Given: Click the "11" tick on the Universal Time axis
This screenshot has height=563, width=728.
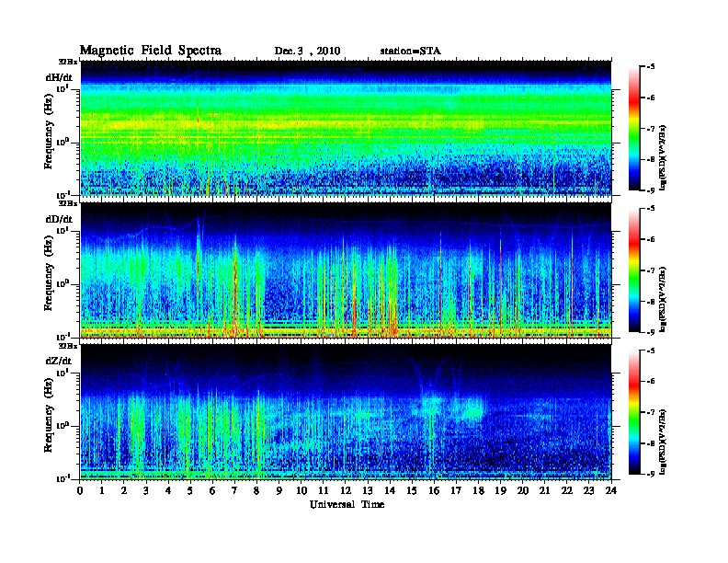Looking at the screenshot, I should [x=324, y=490].
